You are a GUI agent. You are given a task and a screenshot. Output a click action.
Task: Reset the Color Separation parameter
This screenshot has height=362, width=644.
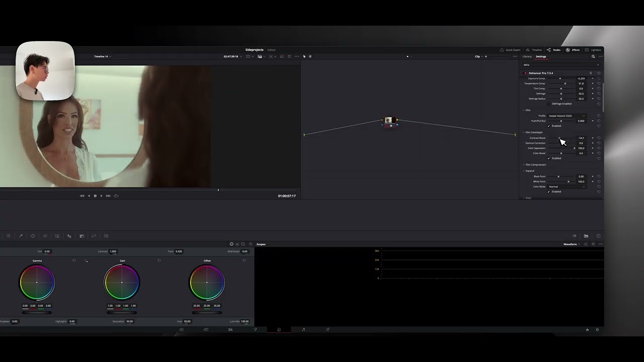(599, 148)
